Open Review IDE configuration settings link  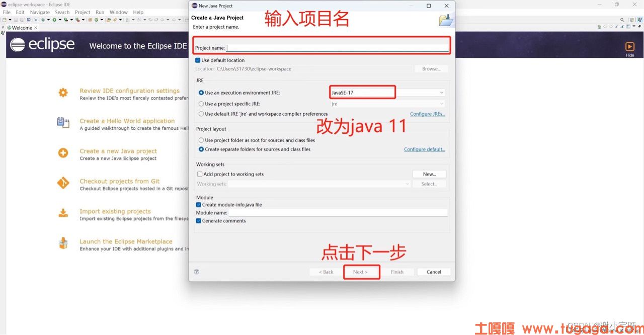pyautogui.click(x=129, y=91)
